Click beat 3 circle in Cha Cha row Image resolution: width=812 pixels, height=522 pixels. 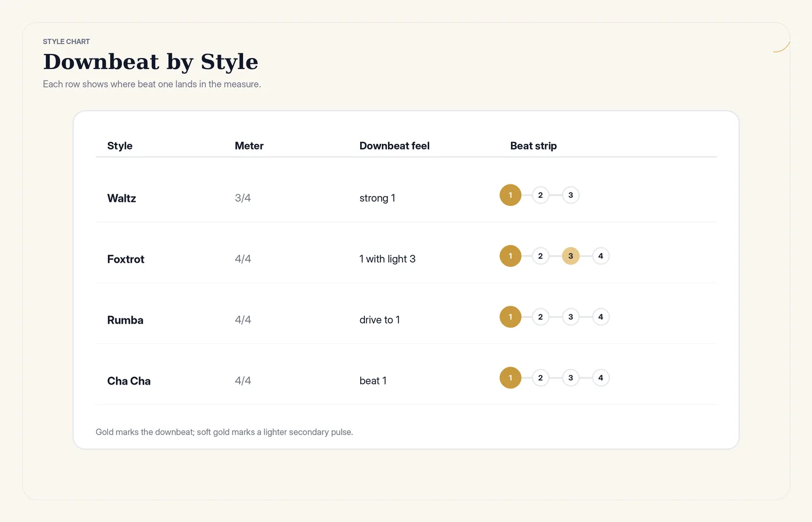(x=571, y=378)
